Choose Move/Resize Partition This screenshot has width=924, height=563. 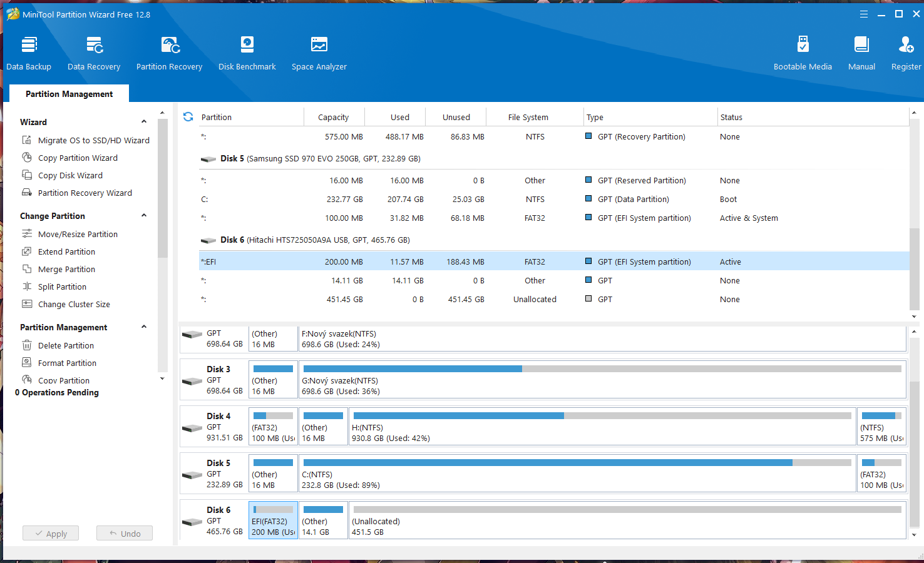pos(78,235)
